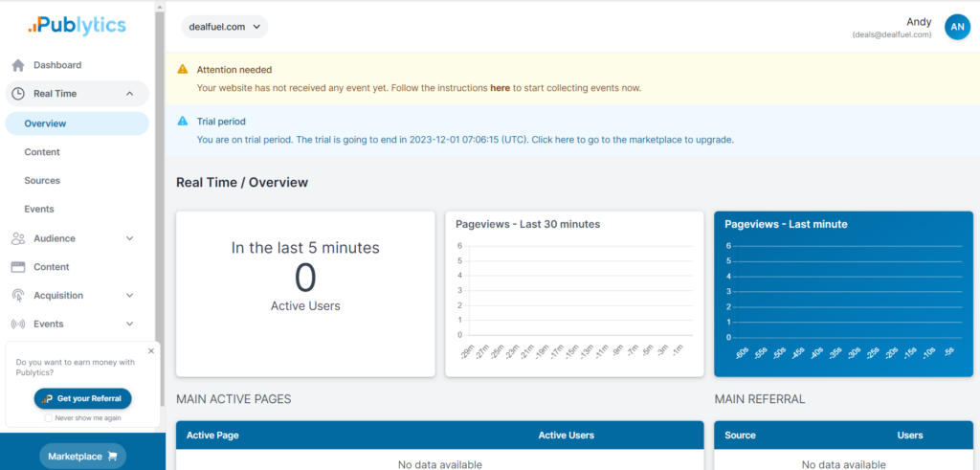Viewport: 980px width, 470px height.
Task: Expand the Audience menu chevron
Action: pos(130,238)
